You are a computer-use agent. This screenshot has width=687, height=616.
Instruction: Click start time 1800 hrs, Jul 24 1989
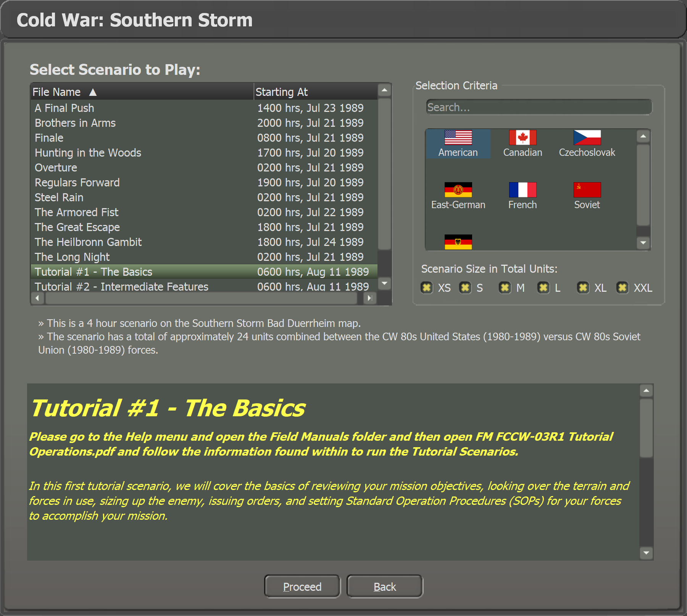(310, 242)
